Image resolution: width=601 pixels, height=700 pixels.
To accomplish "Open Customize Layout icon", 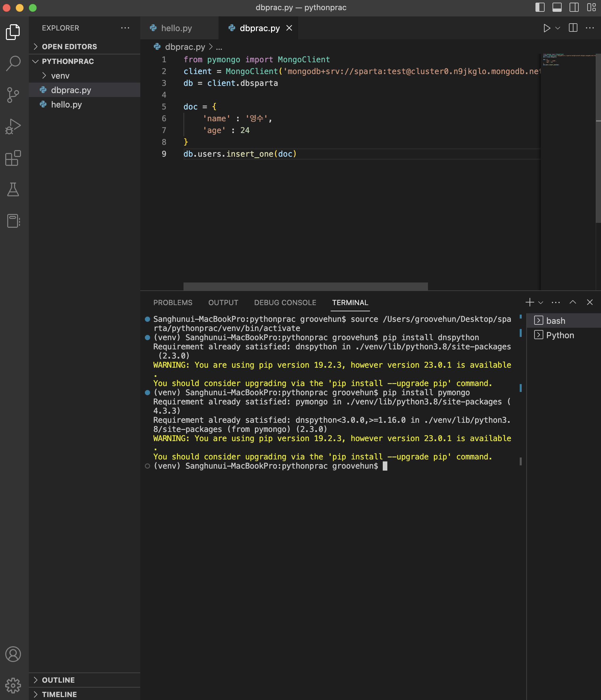I will [x=591, y=8].
